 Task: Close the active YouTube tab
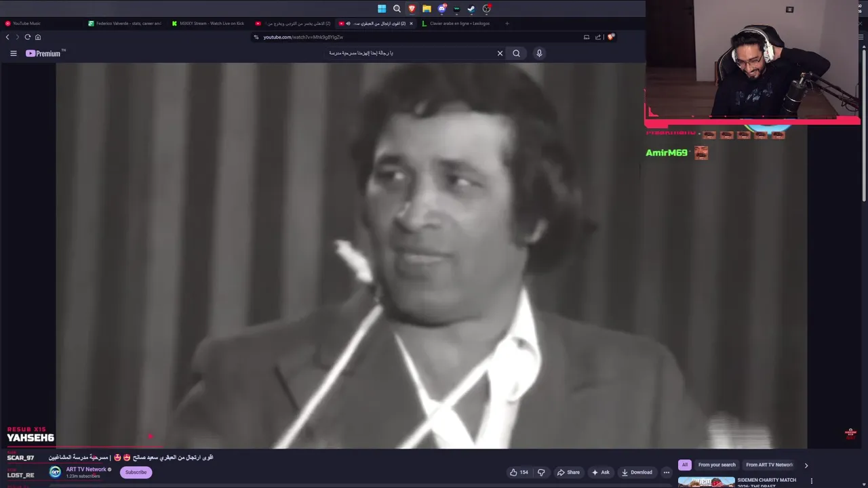pos(411,24)
